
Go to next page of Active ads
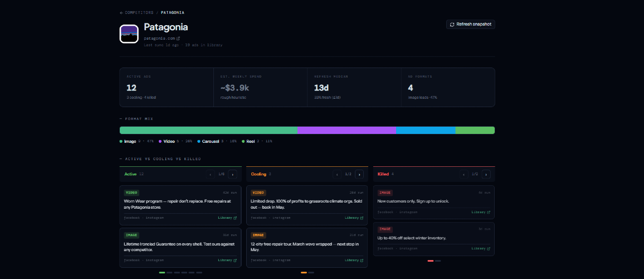pos(232,175)
